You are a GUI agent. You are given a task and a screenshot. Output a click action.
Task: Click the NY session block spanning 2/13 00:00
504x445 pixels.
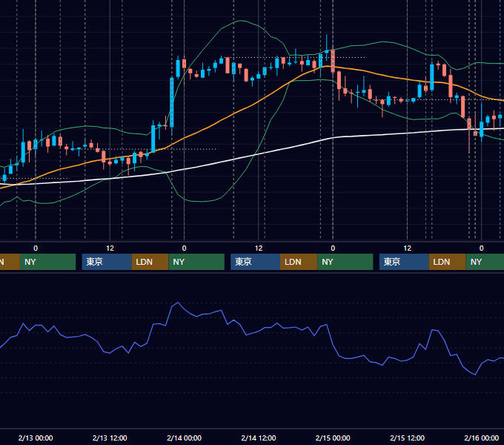[47, 262]
